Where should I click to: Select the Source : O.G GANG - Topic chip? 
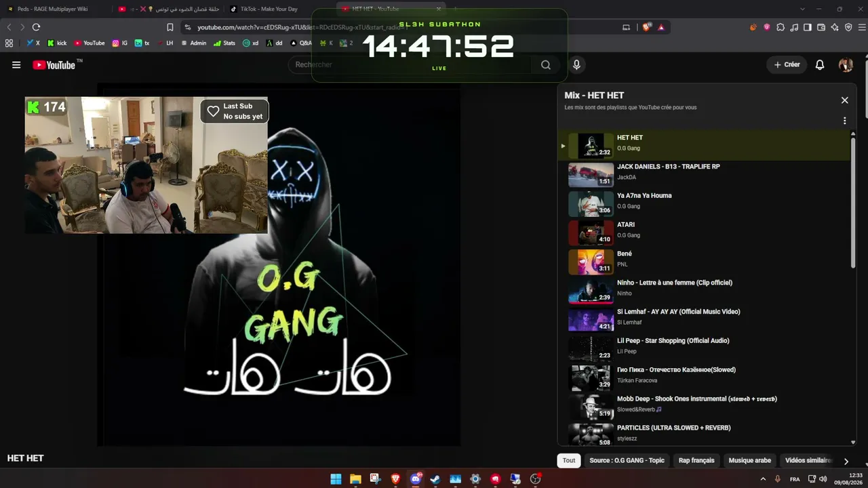point(627,461)
